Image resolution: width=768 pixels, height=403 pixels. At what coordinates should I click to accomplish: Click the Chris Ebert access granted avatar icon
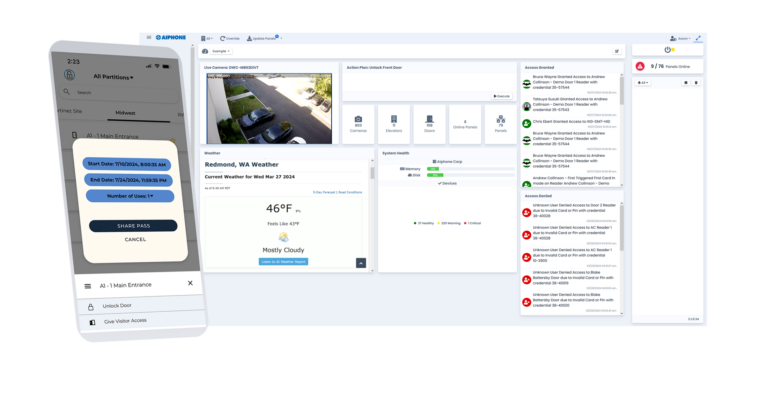(527, 123)
